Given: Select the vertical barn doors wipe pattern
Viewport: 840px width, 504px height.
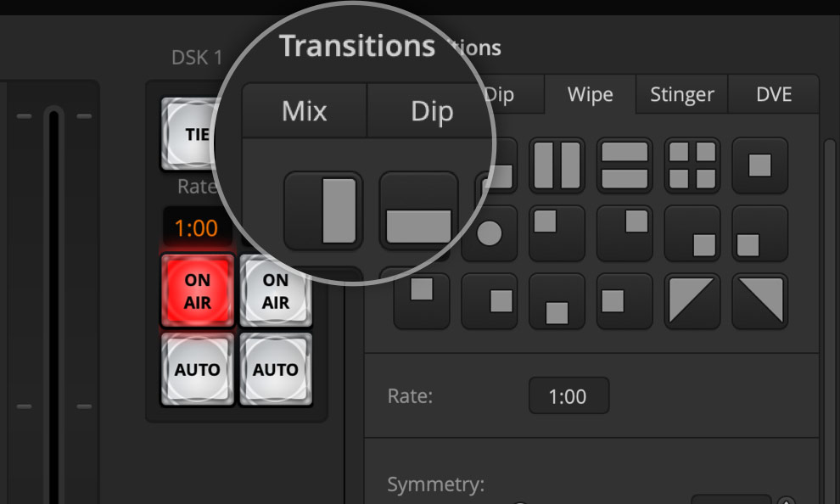Looking at the screenshot, I should [557, 166].
